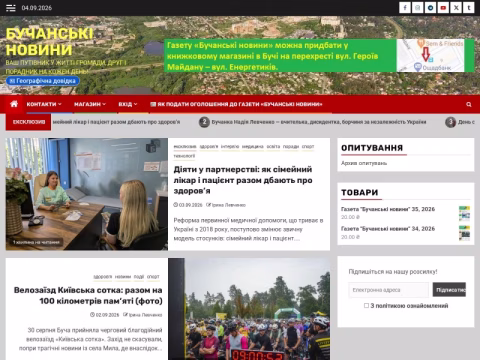Screen dimensions: 480x360
Task: Click the issue 35 newspaper thumbnail
Action: (464, 213)
